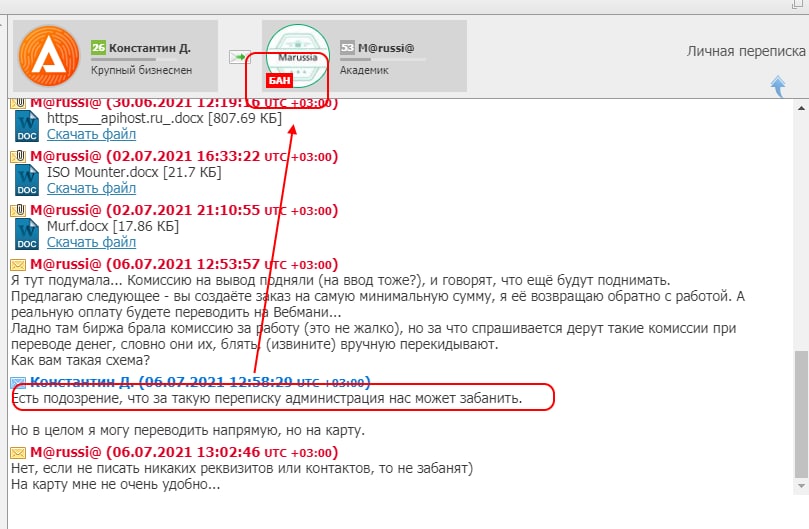
Task: Click attachment icon of 02.07.2021 16:33:22 message
Action: [18, 156]
